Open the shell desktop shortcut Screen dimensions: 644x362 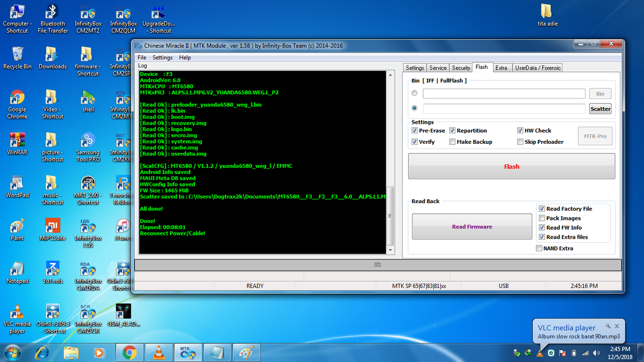click(x=88, y=101)
